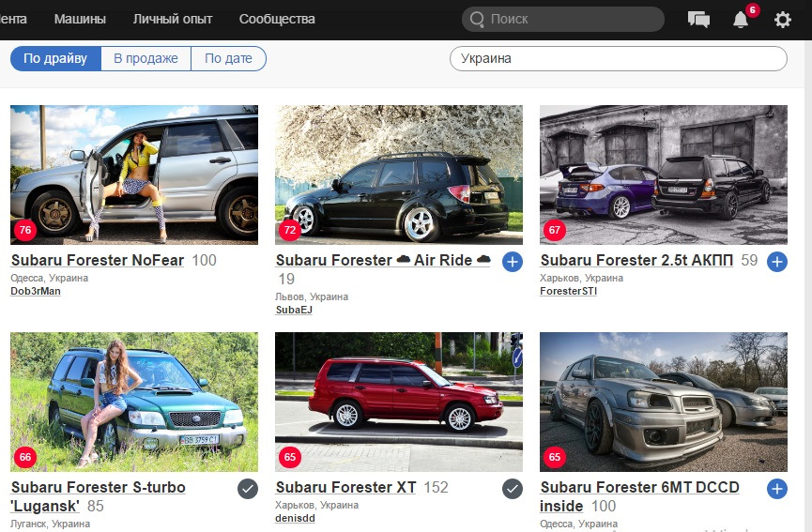This screenshot has width=812, height=532.
Task: Open Forester 2.5t АКПП garage photo thumbnail
Action: pyautogui.click(x=664, y=175)
